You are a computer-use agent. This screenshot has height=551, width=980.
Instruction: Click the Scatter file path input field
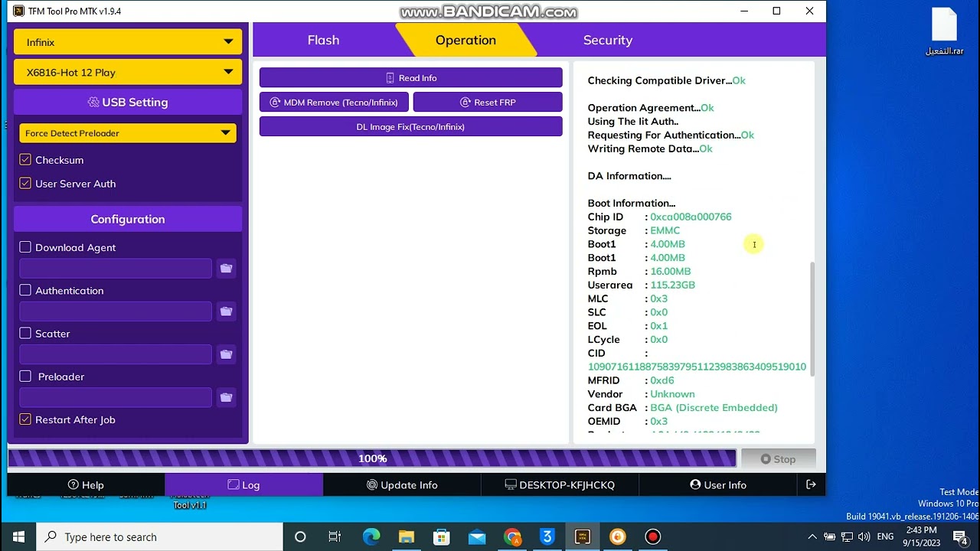pos(116,354)
